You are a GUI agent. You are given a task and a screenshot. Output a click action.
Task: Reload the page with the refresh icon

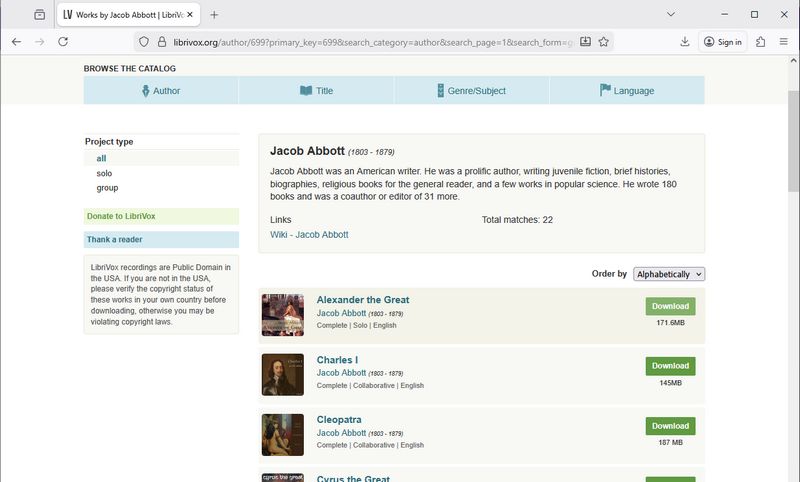pyautogui.click(x=63, y=42)
